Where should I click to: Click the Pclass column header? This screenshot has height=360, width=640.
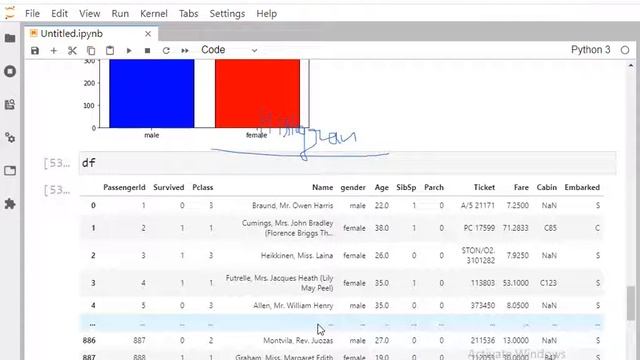tap(203, 187)
